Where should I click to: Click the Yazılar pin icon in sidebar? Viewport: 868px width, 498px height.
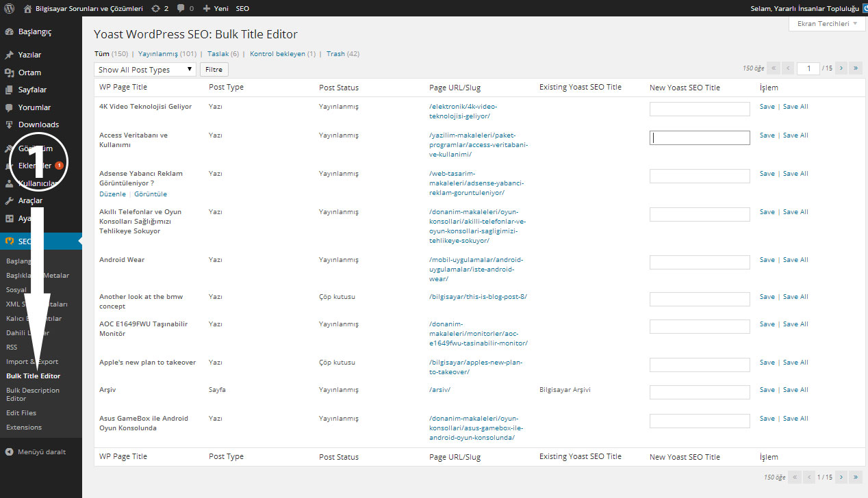pos(9,55)
